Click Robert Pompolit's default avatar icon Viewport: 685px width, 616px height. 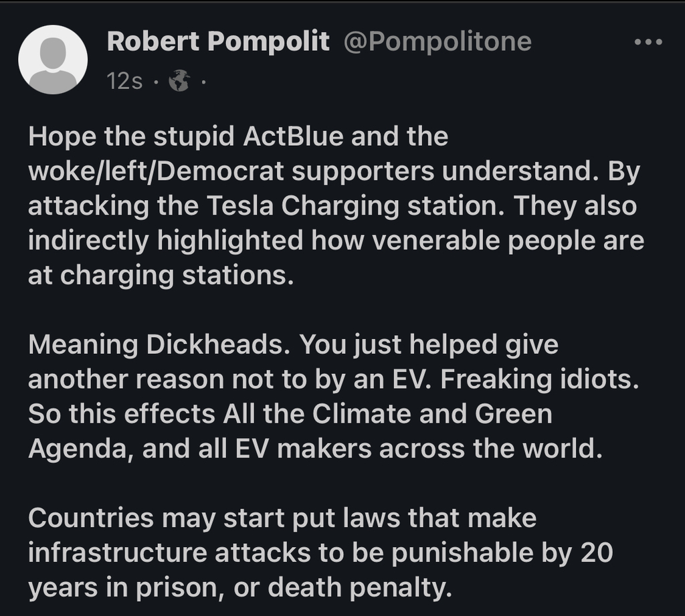[53, 60]
